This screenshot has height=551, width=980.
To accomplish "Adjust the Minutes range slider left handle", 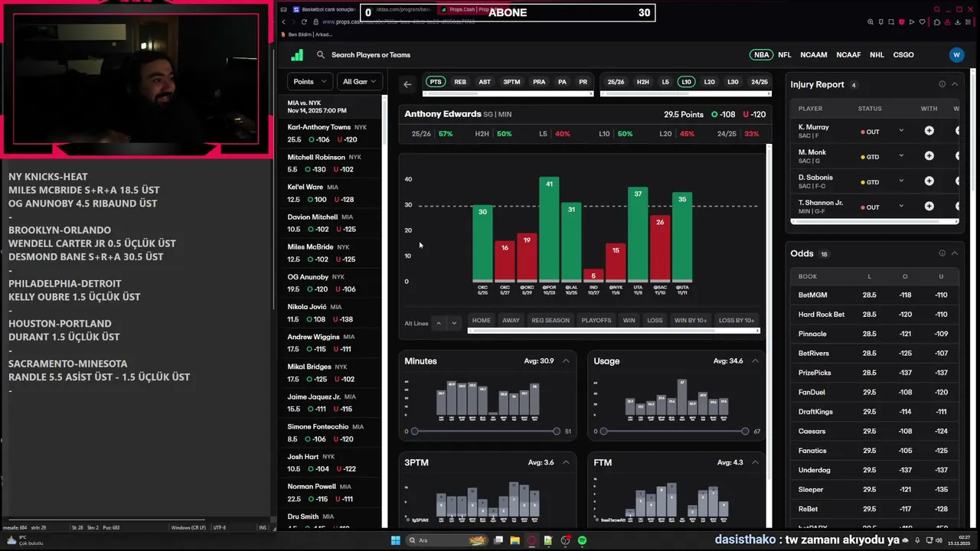I will [414, 432].
